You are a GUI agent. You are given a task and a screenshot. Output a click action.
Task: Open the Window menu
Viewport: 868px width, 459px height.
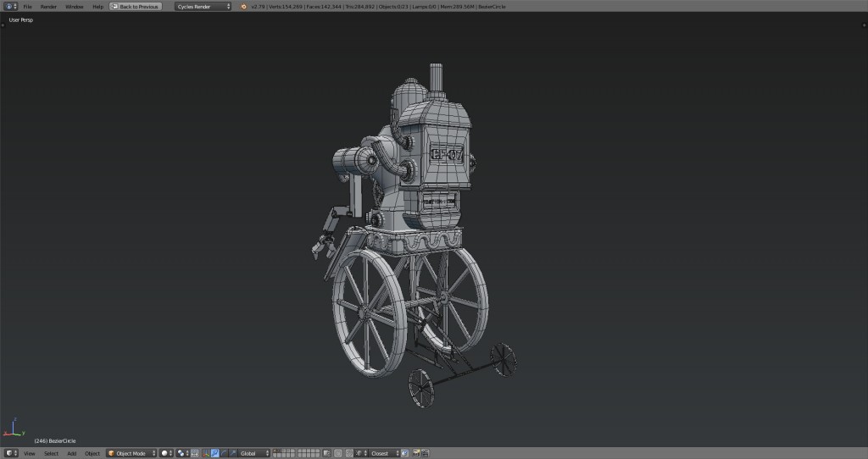pyautogui.click(x=75, y=6)
